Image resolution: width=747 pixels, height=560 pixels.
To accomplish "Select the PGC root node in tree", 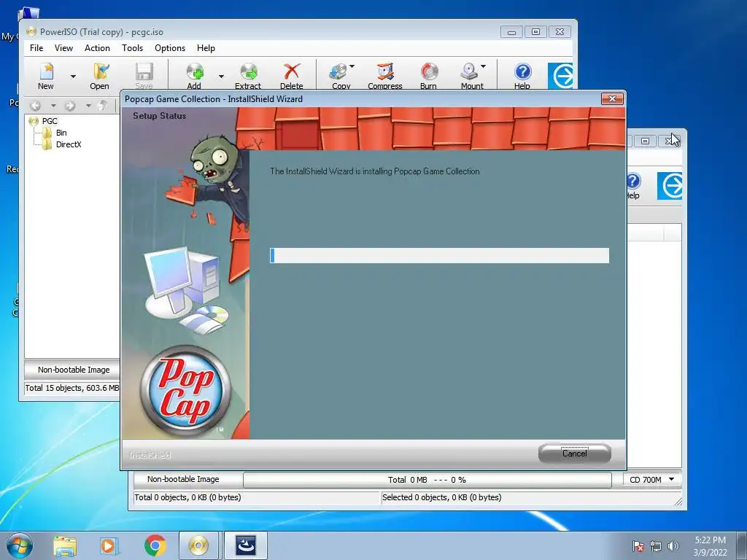I will (x=49, y=121).
